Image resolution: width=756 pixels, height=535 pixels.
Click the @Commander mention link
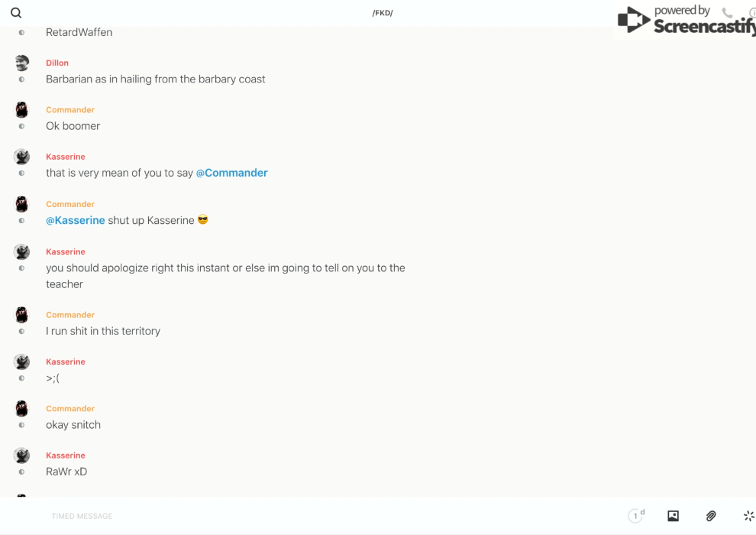pyautogui.click(x=231, y=173)
